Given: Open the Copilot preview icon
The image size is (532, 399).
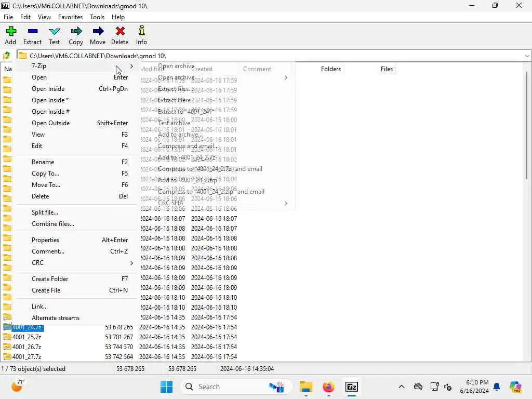Looking at the screenshot, I should click(x=516, y=387).
